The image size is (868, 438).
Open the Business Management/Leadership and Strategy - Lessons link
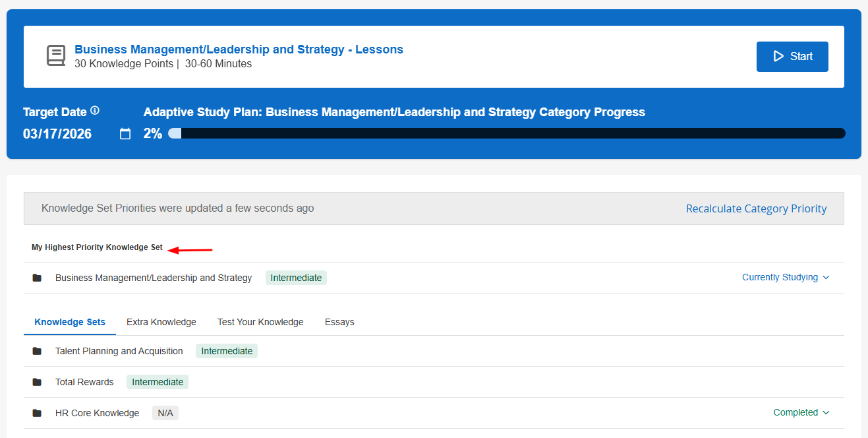(239, 49)
